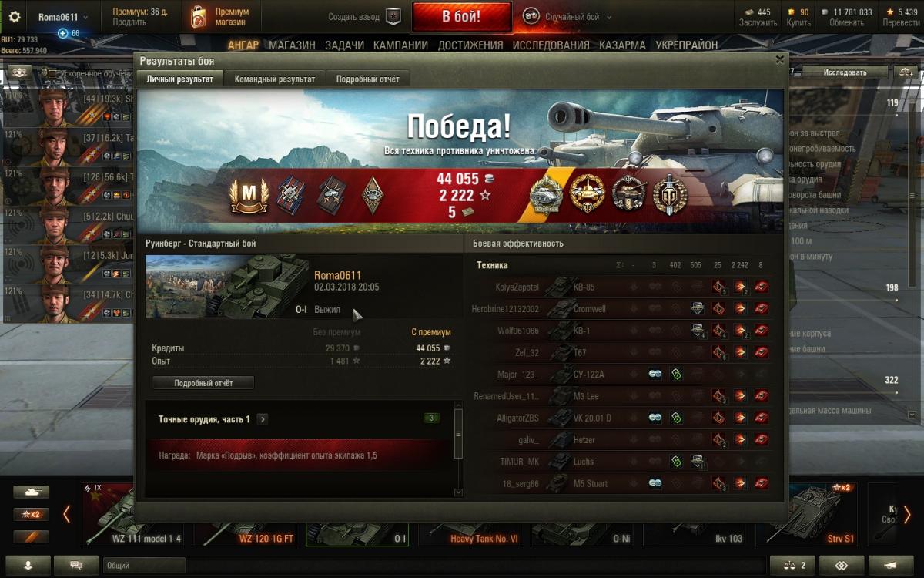Click the red Battle button
The width and height of the screenshot is (924, 578).
pyautogui.click(x=461, y=16)
